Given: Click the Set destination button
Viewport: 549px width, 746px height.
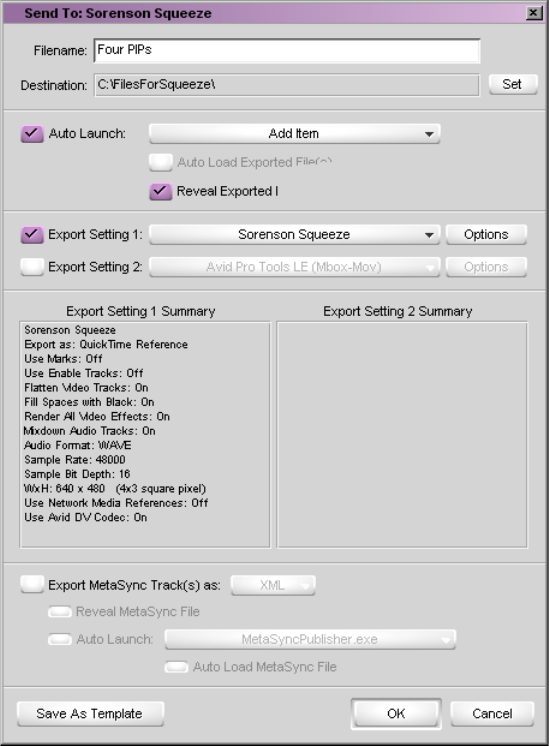Looking at the screenshot, I should pyautogui.click(x=512, y=84).
